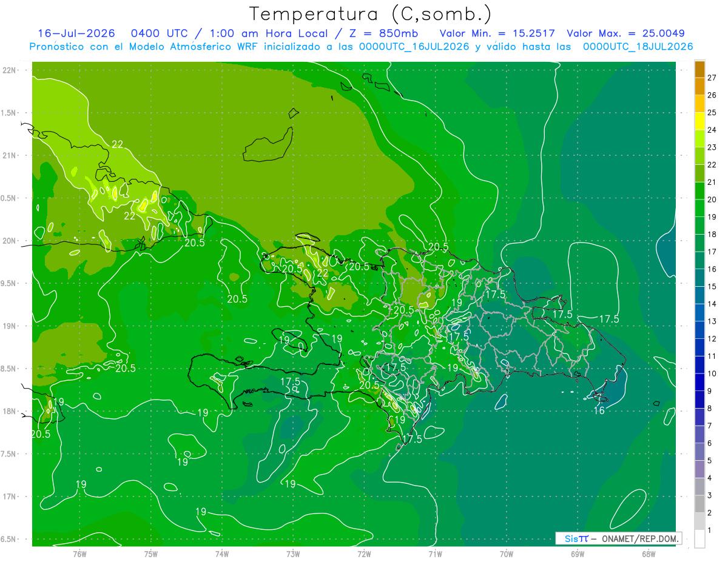The width and height of the screenshot is (728, 562).
Task: Click the "75W" longitude axis label
Action: (x=151, y=554)
